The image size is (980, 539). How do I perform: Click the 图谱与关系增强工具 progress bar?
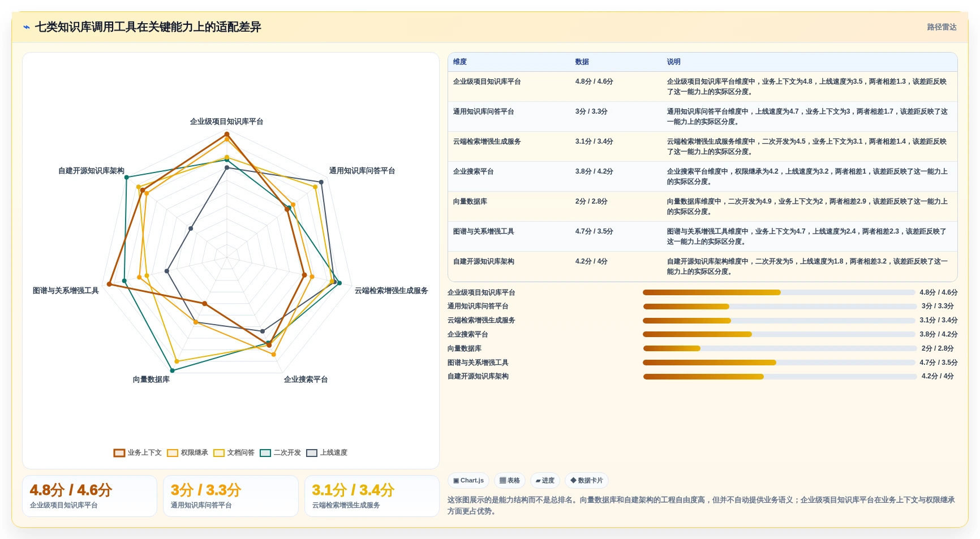[779, 363]
